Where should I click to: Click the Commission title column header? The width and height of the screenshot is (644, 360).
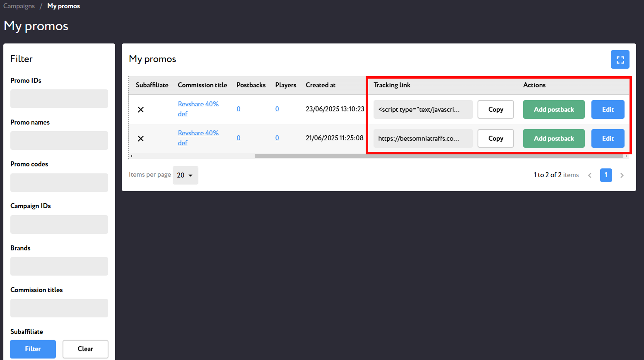pos(203,85)
